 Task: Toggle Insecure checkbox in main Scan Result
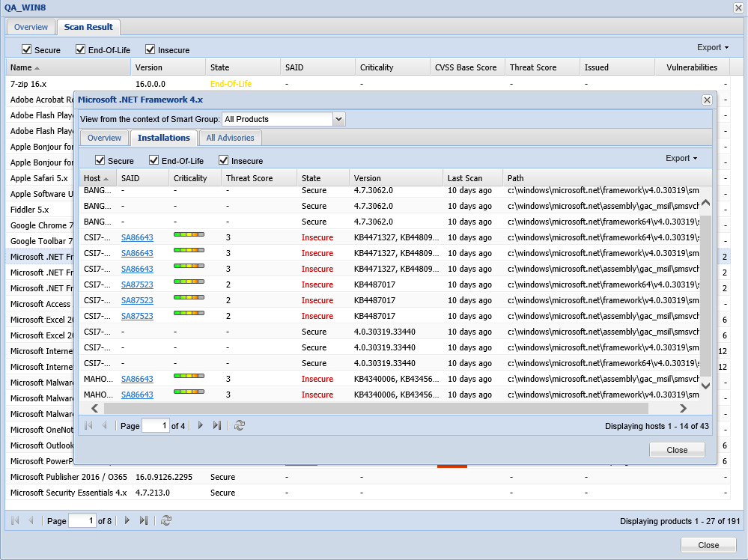(150, 49)
